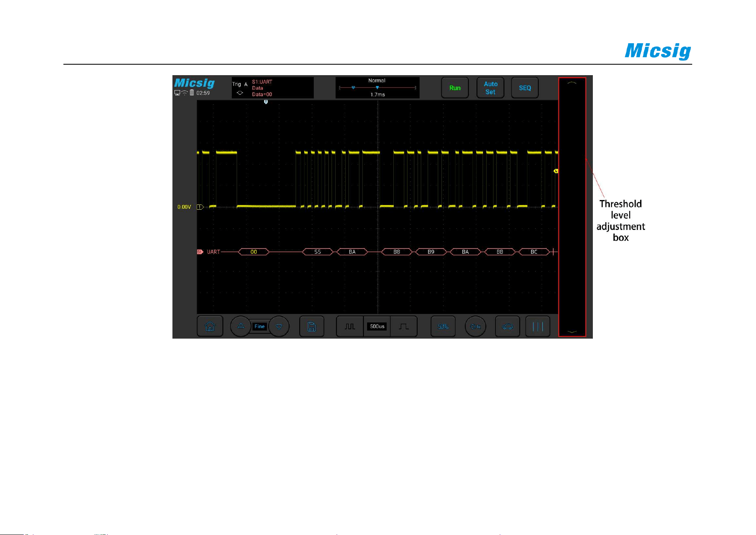Select the trigger position T marker

point(266,102)
